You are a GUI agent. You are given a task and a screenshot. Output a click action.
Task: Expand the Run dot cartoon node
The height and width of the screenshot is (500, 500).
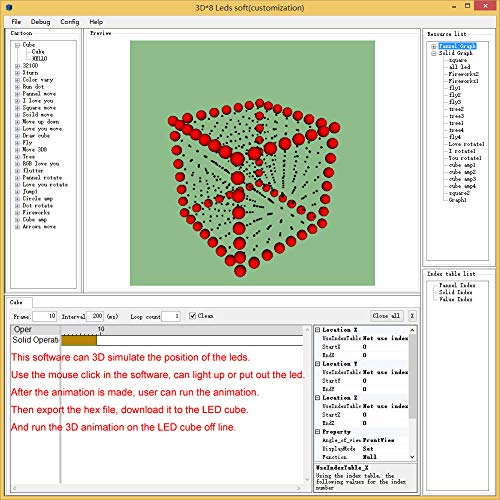coord(17,87)
